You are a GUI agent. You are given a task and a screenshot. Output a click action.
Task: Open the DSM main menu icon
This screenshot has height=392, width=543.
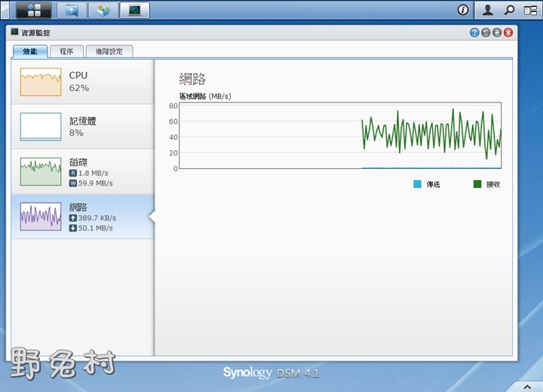point(34,10)
